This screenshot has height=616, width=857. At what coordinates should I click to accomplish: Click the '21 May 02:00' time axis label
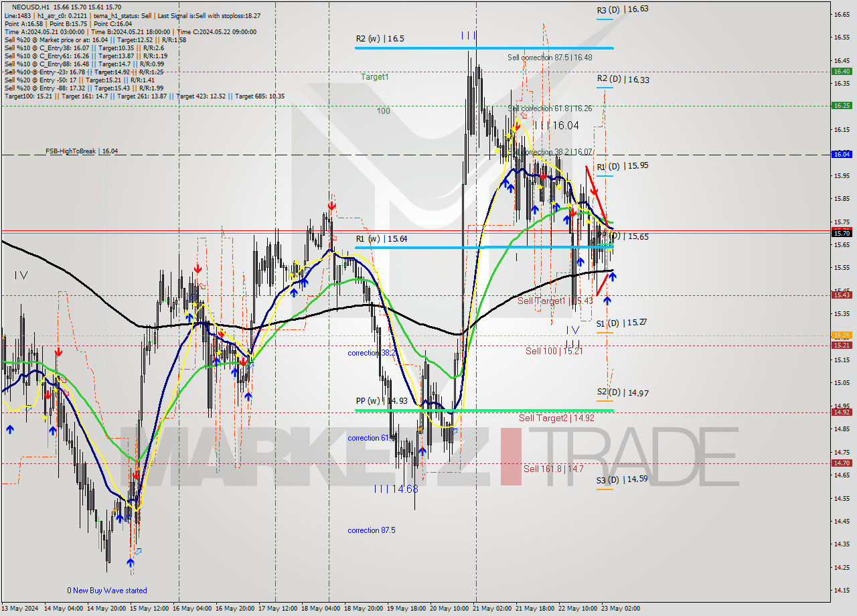492,609
